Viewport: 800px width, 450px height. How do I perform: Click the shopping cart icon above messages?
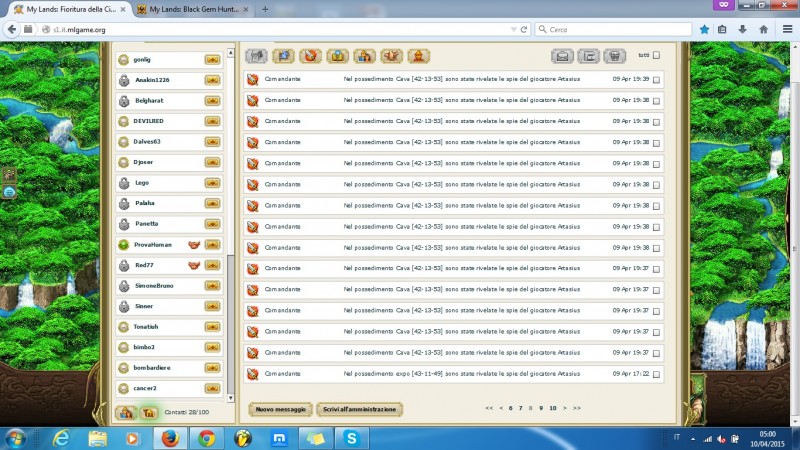click(615, 56)
